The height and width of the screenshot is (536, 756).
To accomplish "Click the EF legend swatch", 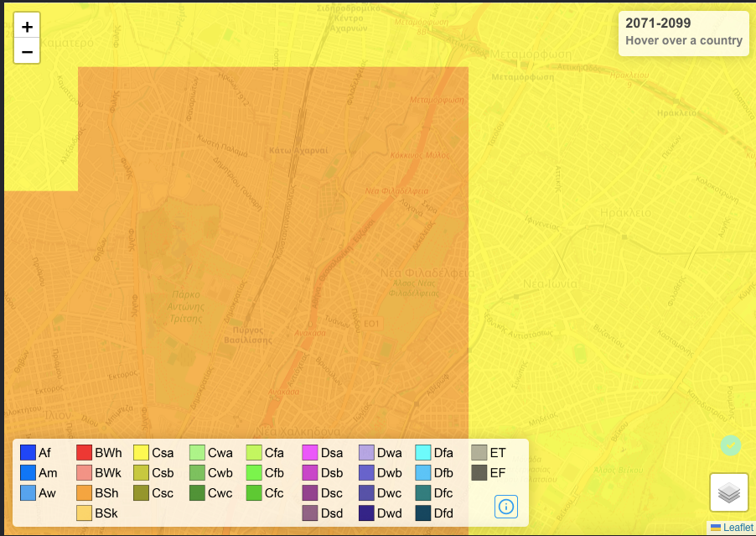I will [479, 473].
